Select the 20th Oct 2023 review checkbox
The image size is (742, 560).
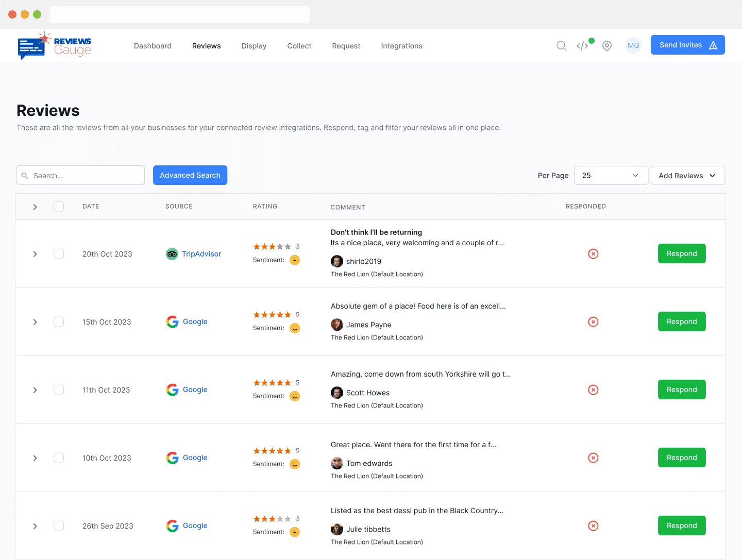pos(59,254)
